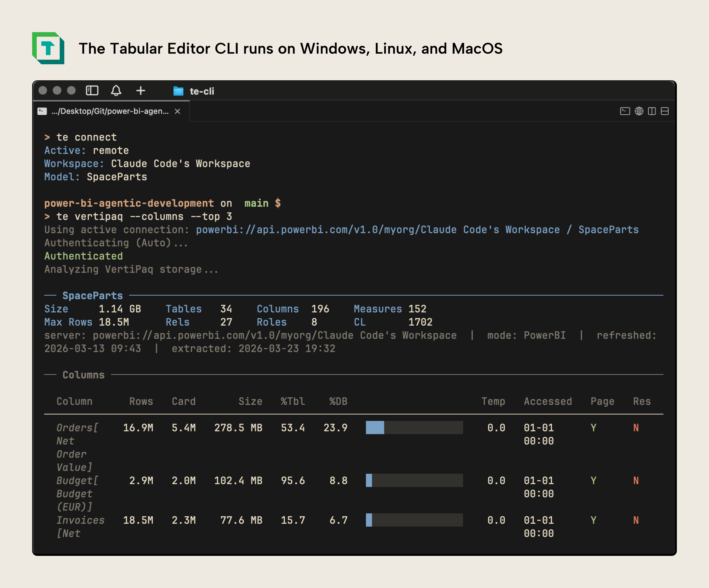This screenshot has width=709, height=588.
Task: Click the globe icon in the toolbar
Action: (639, 111)
